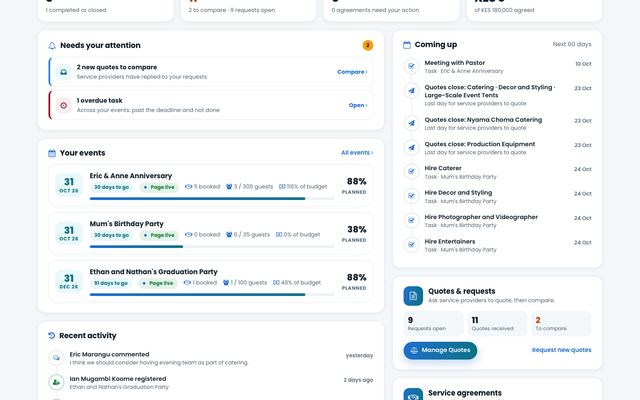The height and width of the screenshot is (400, 640).
Task: Open Eric & Anne Anniversary event title
Action: point(131,176)
